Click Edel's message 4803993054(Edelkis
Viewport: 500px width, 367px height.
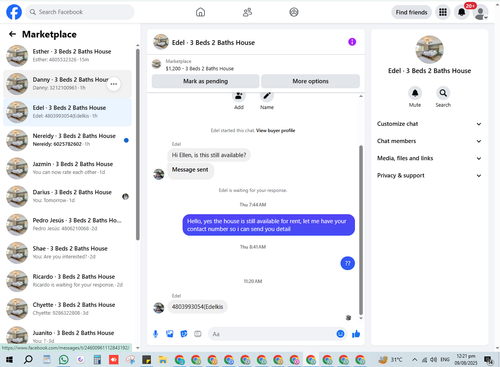pos(197,307)
